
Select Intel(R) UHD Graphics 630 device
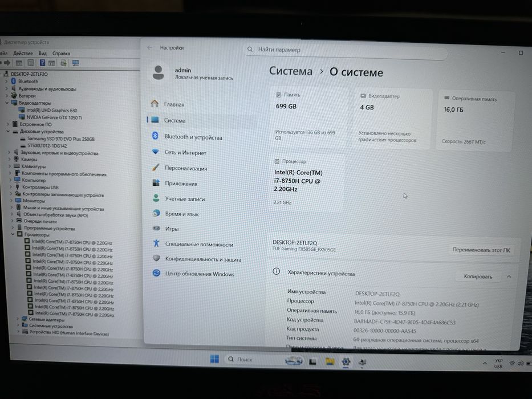(x=52, y=110)
